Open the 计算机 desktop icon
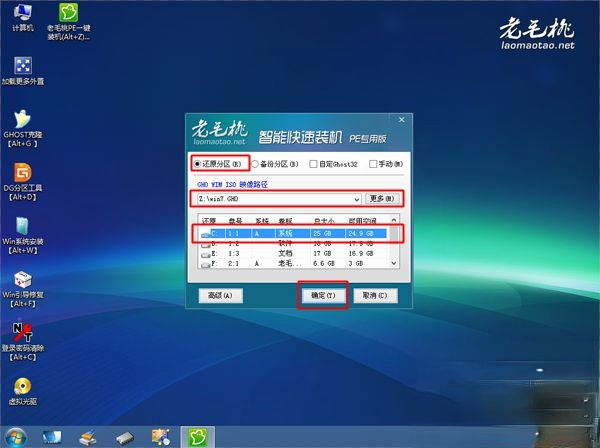The height and width of the screenshot is (448, 600). click(x=23, y=18)
